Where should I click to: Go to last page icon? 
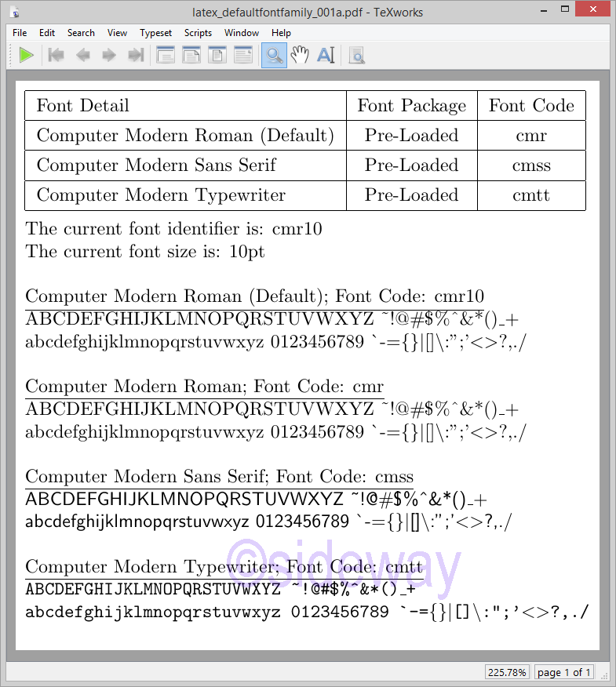coord(136,56)
